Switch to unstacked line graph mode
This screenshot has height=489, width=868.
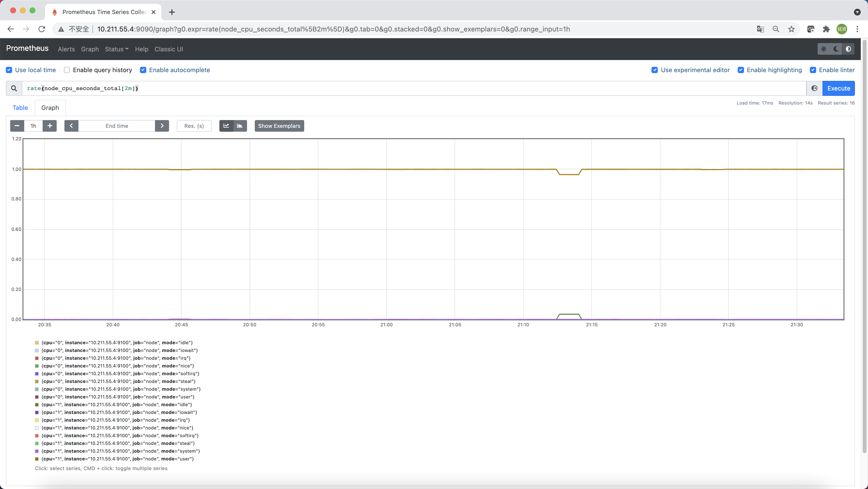(226, 126)
